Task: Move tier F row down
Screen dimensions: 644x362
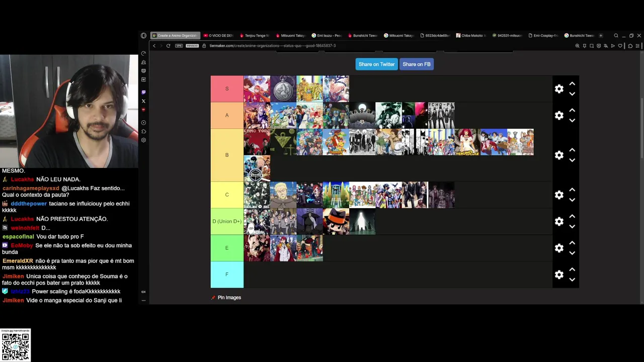Action: click(x=572, y=280)
